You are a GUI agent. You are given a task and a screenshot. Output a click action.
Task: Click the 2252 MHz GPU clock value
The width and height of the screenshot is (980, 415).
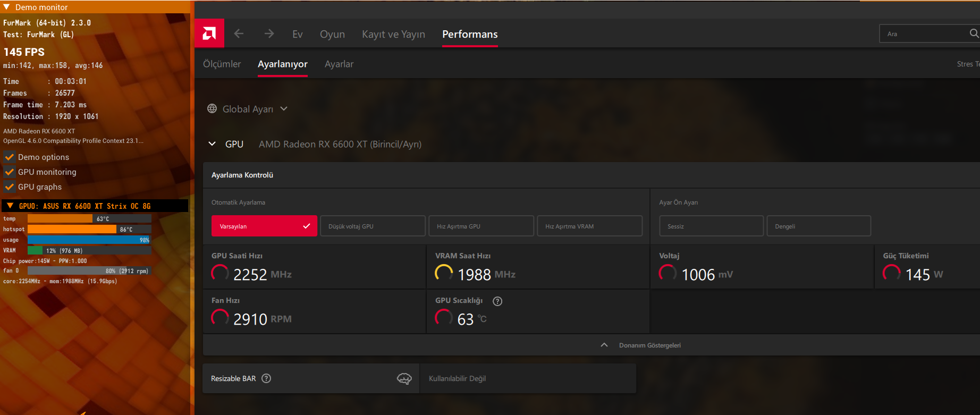click(263, 274)
